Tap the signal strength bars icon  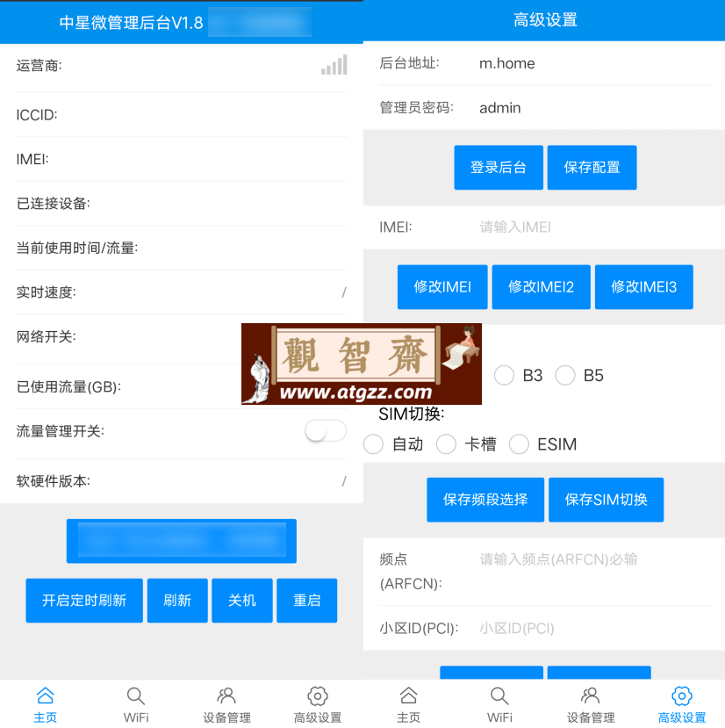pyautogui.click(x=334, y=64)
